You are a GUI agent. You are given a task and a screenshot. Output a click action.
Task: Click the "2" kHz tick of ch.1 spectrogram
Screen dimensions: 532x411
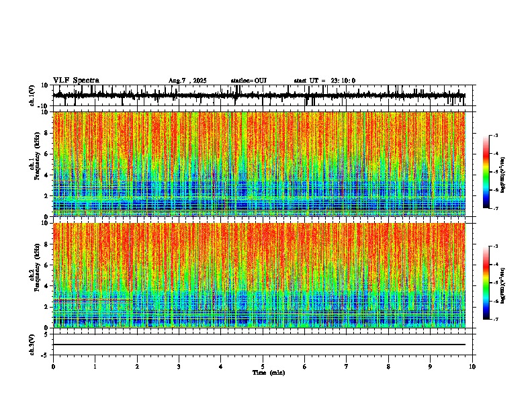(x=47, y=195)
